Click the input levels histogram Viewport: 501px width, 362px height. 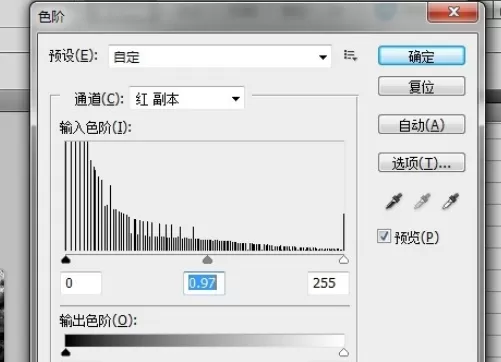coord(204,196)
